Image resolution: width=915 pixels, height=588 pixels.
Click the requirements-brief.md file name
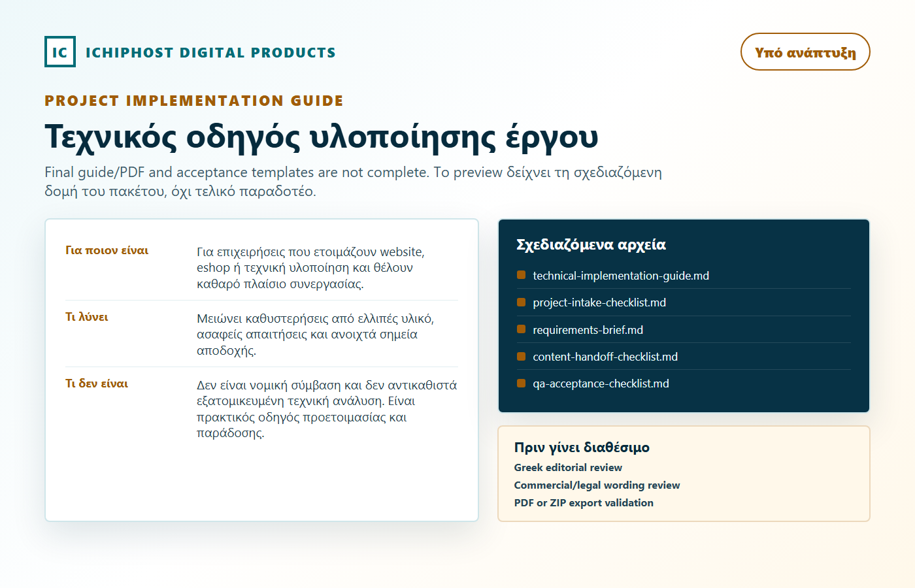(588, 330)
